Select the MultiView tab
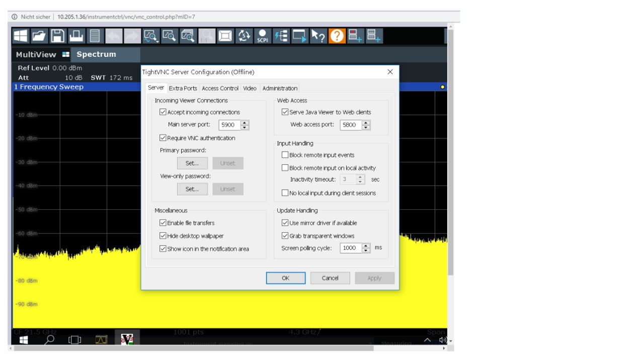This screenshot has width=644, height=362. click(x=43, y=54)
